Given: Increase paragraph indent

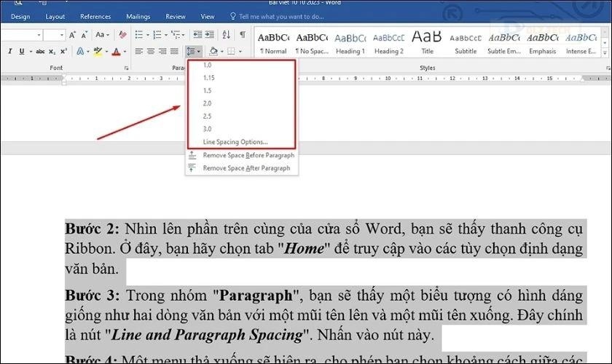Looking at the screenshot, I should click(x=210, y=34).
